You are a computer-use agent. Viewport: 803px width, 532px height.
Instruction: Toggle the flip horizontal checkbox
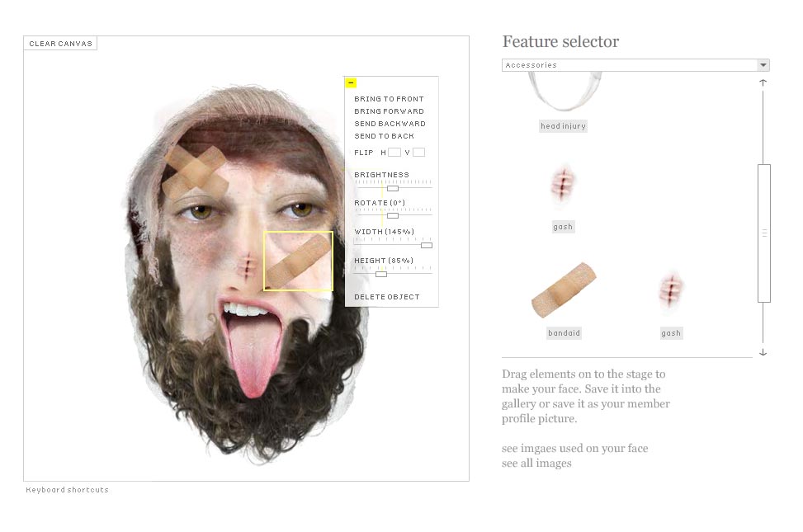coord(394,152)
